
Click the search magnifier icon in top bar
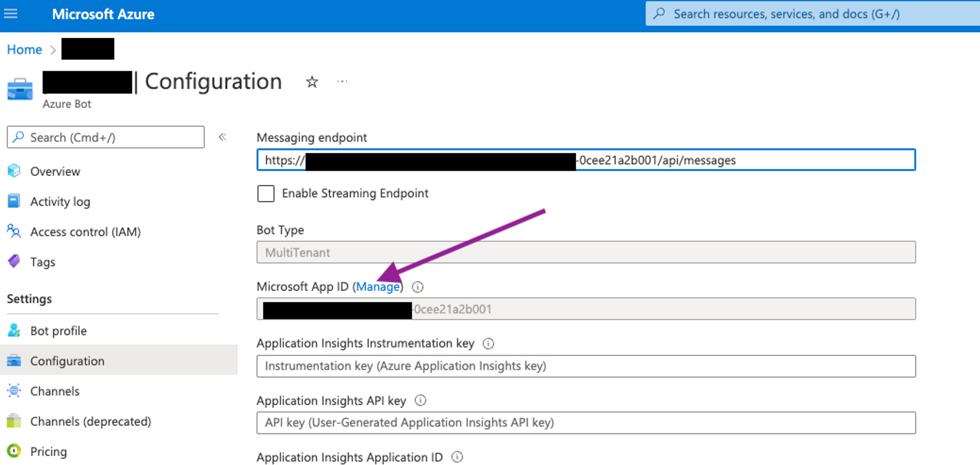point(660,13)
